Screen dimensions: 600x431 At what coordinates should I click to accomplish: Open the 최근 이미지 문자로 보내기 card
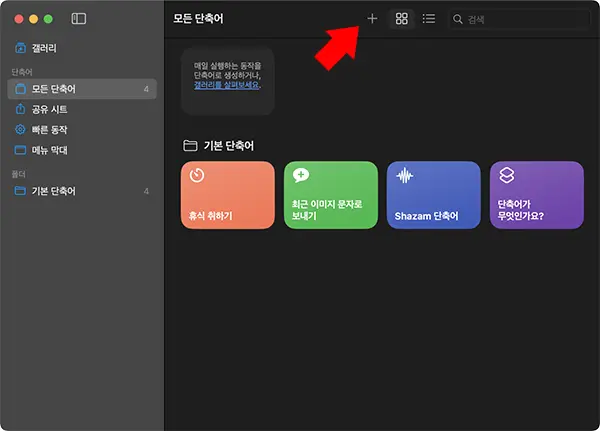[x=331, y=195]
